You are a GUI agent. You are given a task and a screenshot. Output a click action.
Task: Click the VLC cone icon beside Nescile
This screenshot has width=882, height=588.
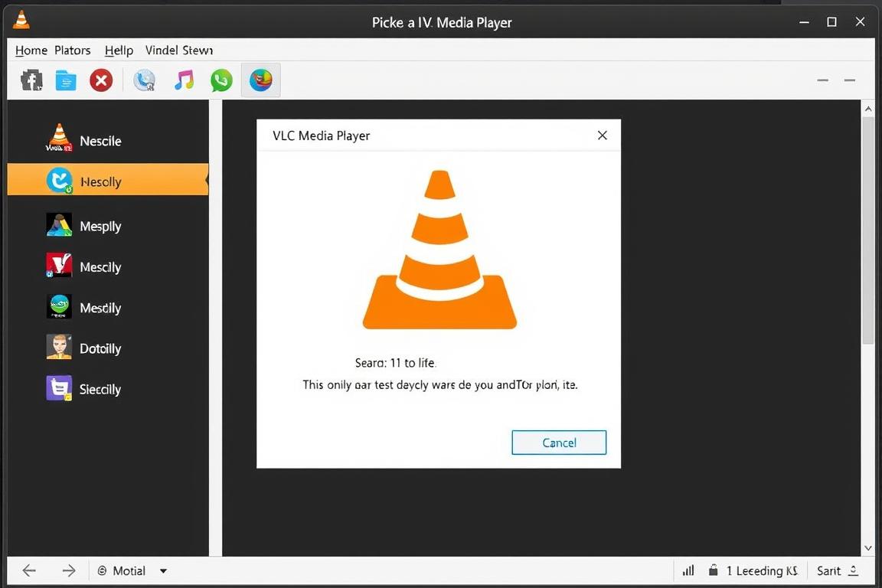59,138
